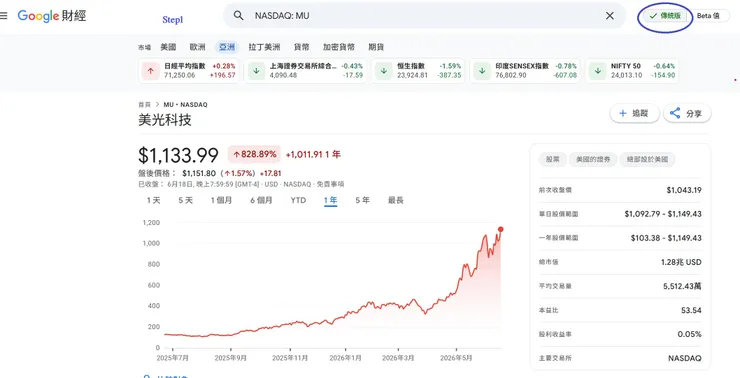Select the YTD chart range tab

pos(298,201)
